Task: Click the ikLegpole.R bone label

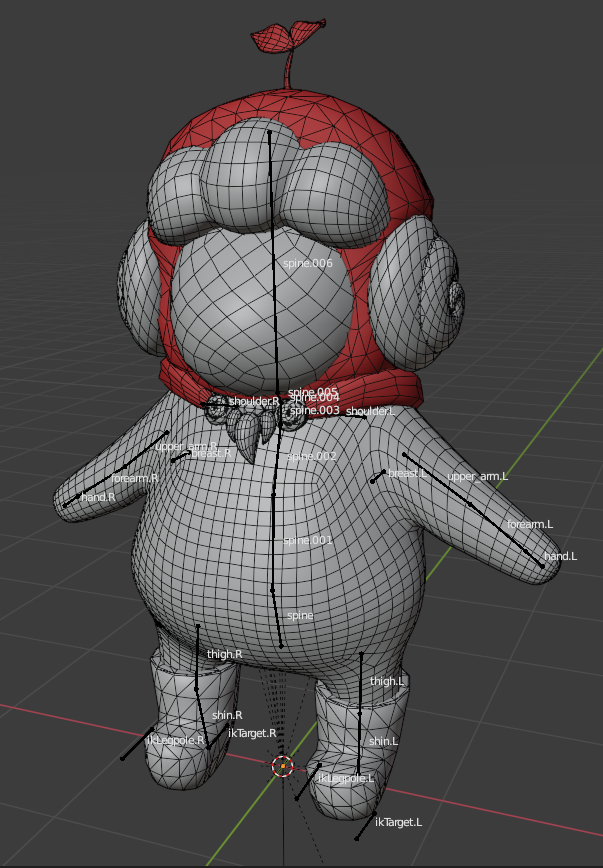Action: (x=176, y=741)
